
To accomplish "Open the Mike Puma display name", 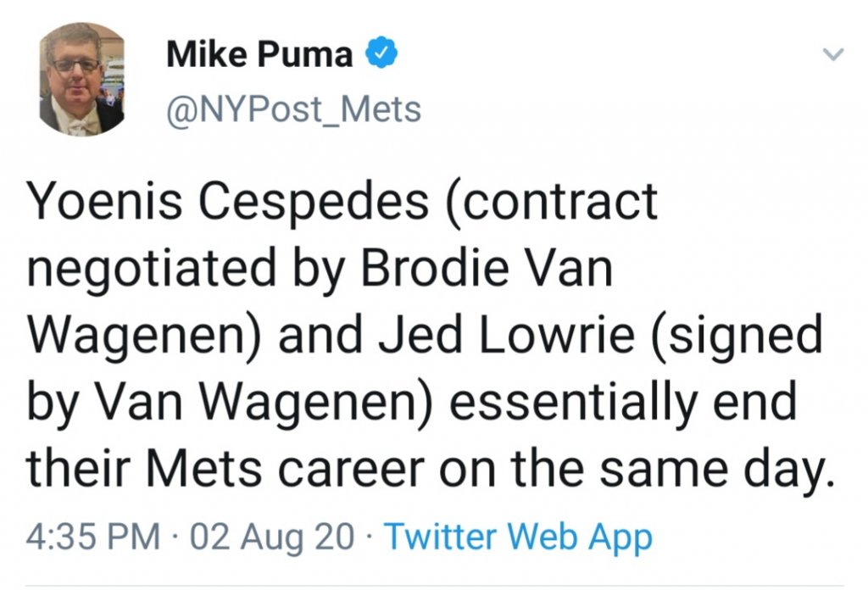I will coord(259,54).
